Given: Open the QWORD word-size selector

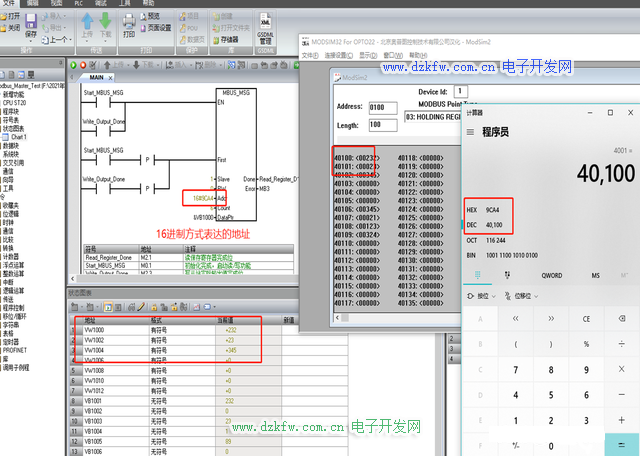Looking at the screenshot, I should 552,275.
